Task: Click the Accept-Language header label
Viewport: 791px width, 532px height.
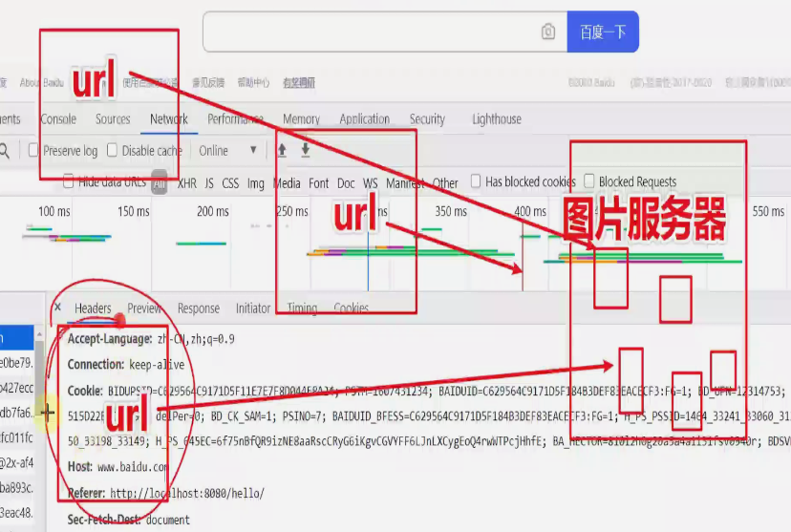Action: coord(110,339)
